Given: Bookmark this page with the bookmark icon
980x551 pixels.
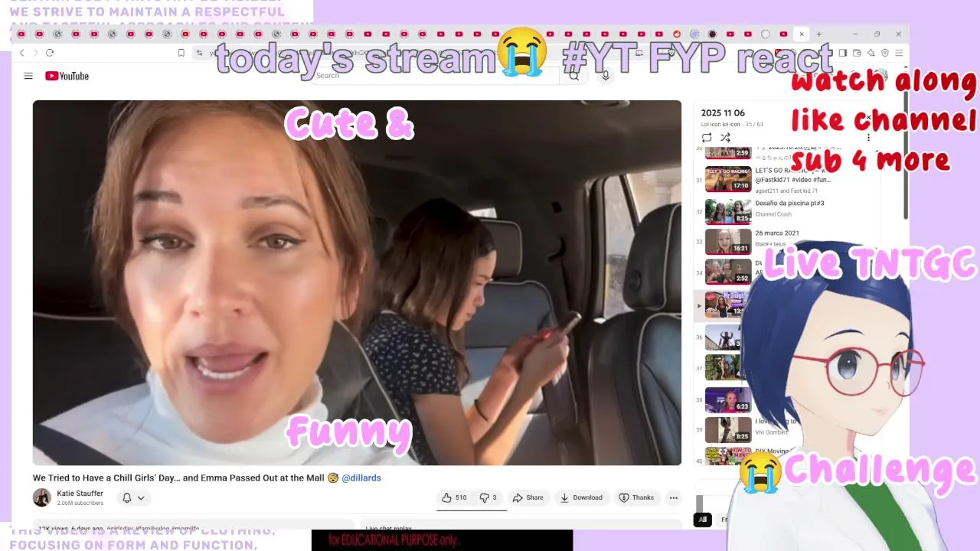Looking at the screenshot, I should pyautogui.click(x=181, y=53).
